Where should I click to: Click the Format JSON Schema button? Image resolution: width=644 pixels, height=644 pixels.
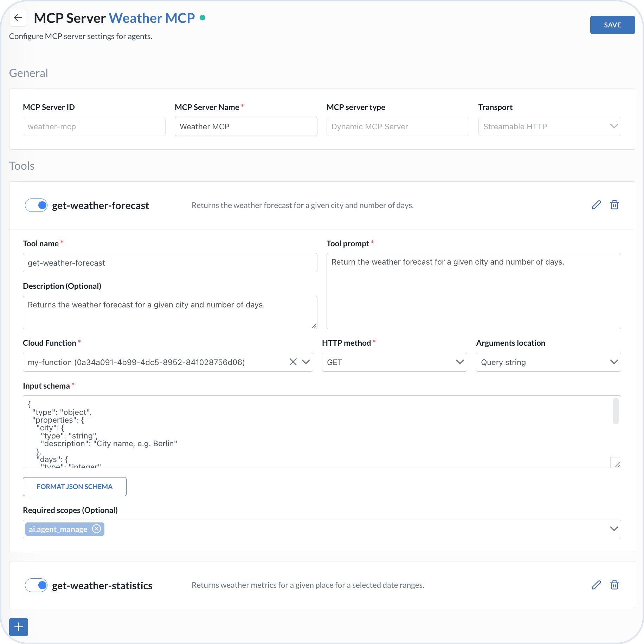75,487
